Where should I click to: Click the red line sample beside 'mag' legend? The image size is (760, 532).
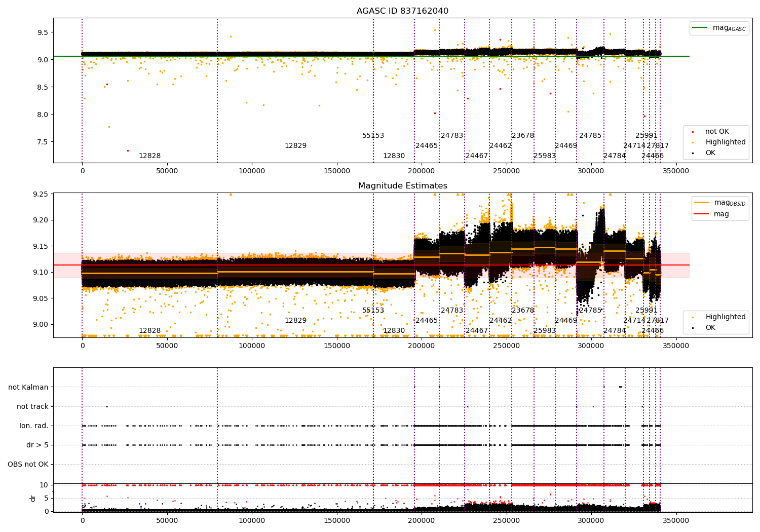(x=702, y=214)
